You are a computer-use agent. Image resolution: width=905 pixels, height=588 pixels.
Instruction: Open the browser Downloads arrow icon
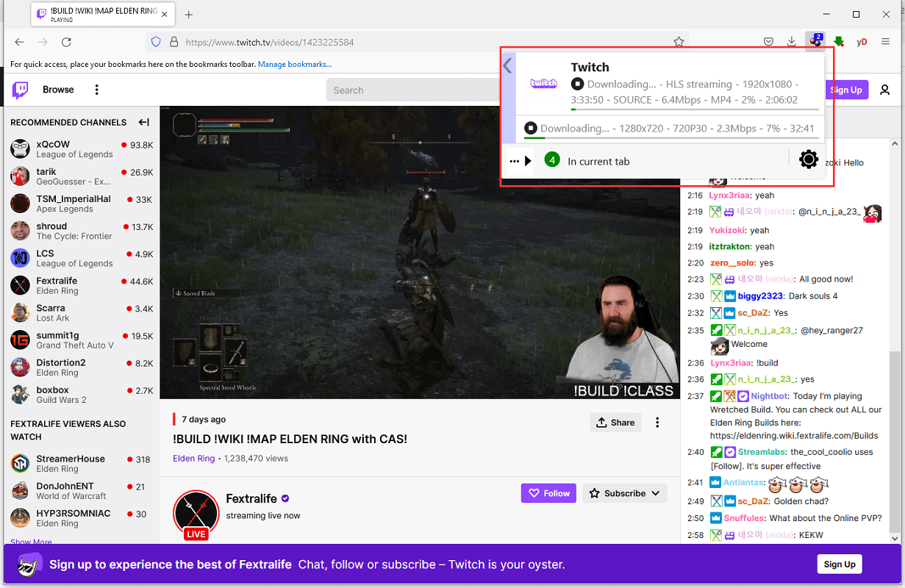click(x=792, y=42)
